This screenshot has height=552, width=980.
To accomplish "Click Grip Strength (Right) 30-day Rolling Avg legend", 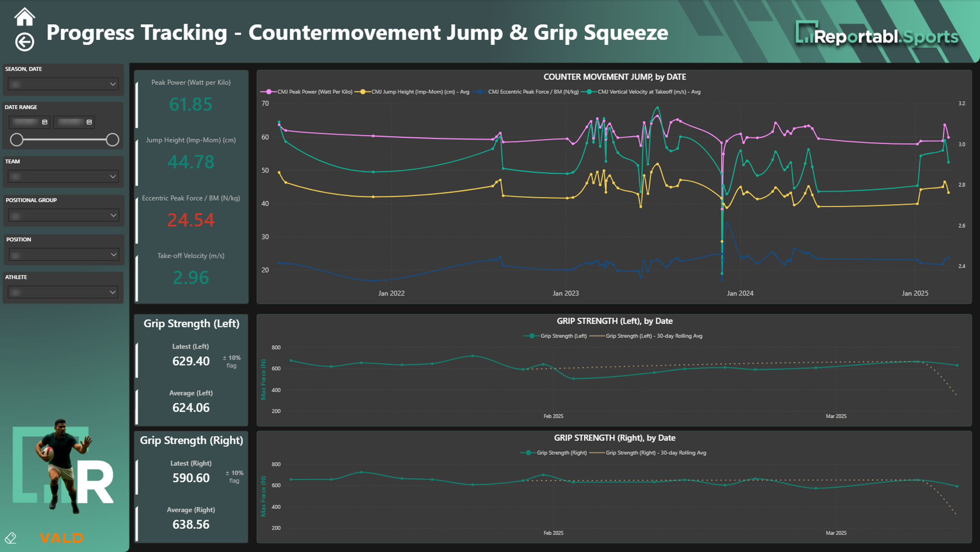I will (655, 453).
